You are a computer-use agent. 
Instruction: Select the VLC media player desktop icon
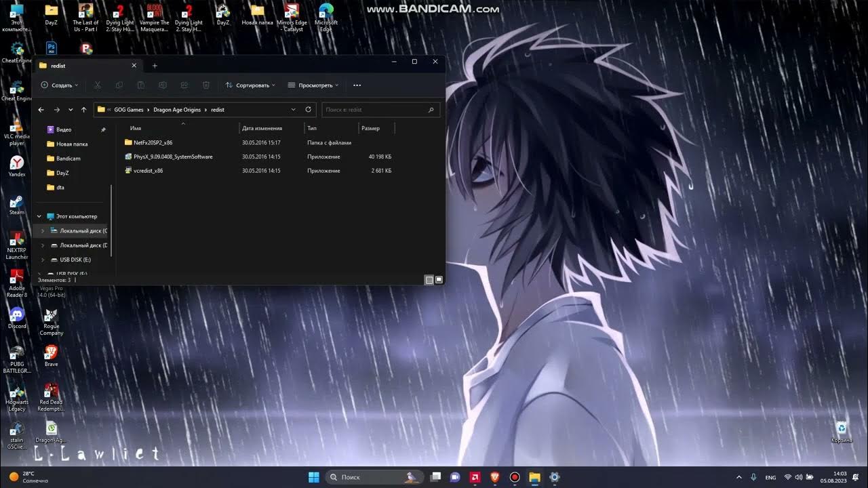tap(17, 131)
